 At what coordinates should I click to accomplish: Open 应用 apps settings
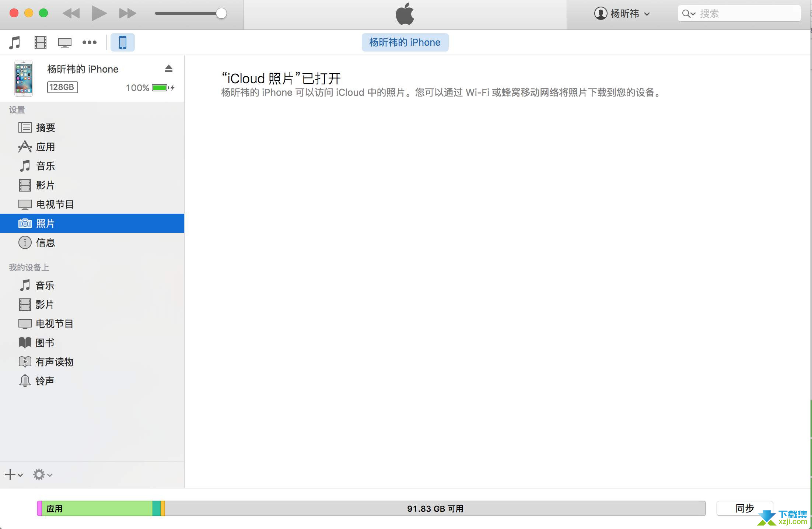pos(92,147)
